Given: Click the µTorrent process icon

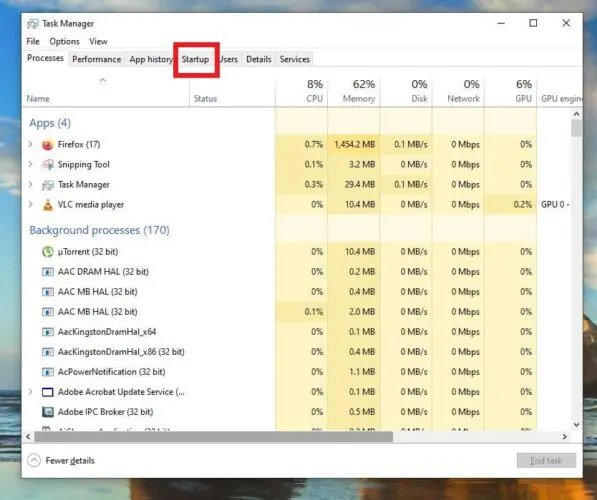Looking at the screenshot, I should coord(48,252).
